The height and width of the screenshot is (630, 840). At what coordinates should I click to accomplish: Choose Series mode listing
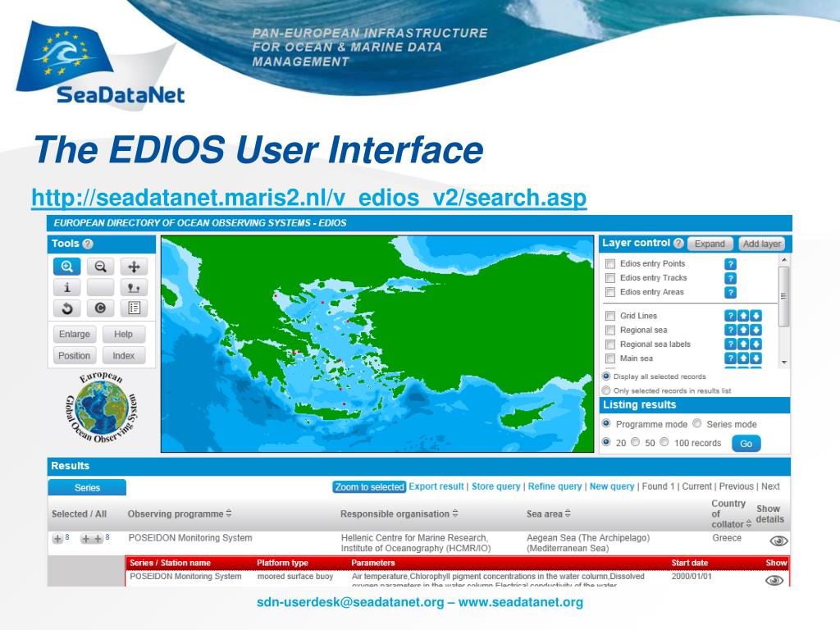697,423
